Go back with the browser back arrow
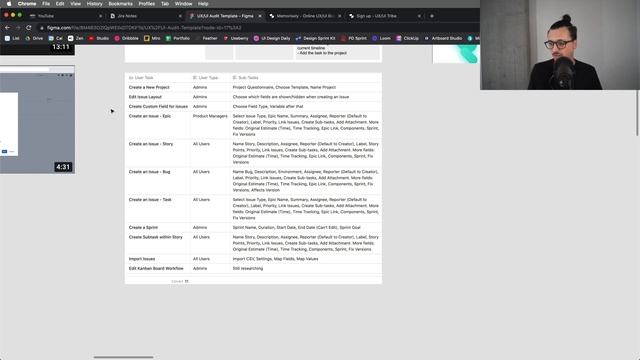 coord(7,28)
